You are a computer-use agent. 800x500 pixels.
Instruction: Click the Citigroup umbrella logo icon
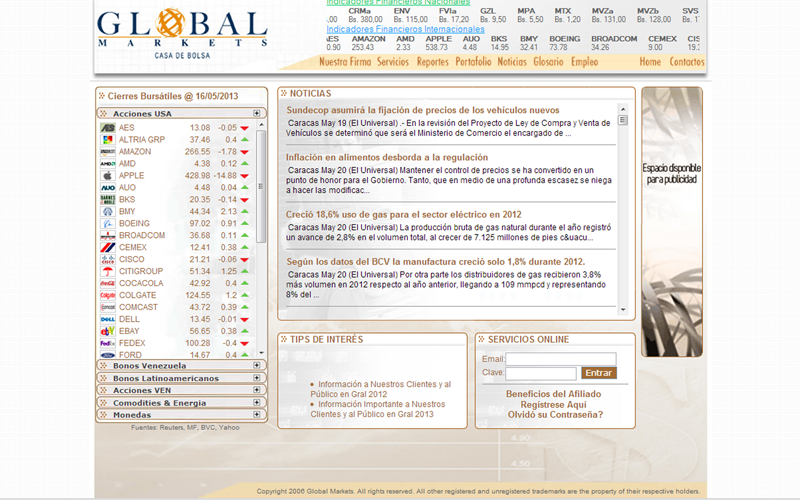pos(108,271)
